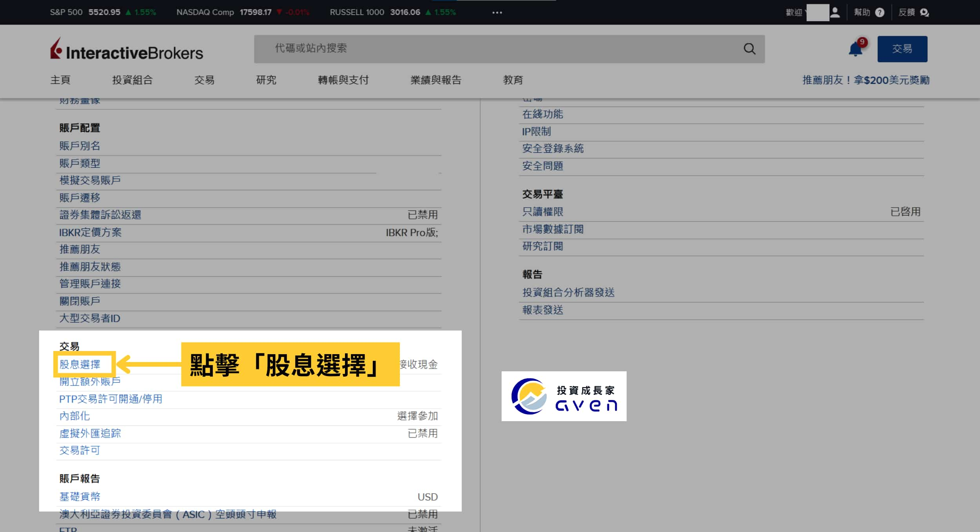Image resolution: width=980 pixels, height=532 pixels.
Task: Click 已啓用 status next to 只讀權限
Action: click(905, 212)
